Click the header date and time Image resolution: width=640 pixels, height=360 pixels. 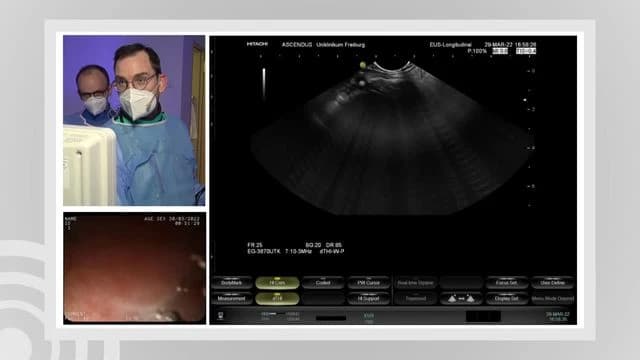510,44
